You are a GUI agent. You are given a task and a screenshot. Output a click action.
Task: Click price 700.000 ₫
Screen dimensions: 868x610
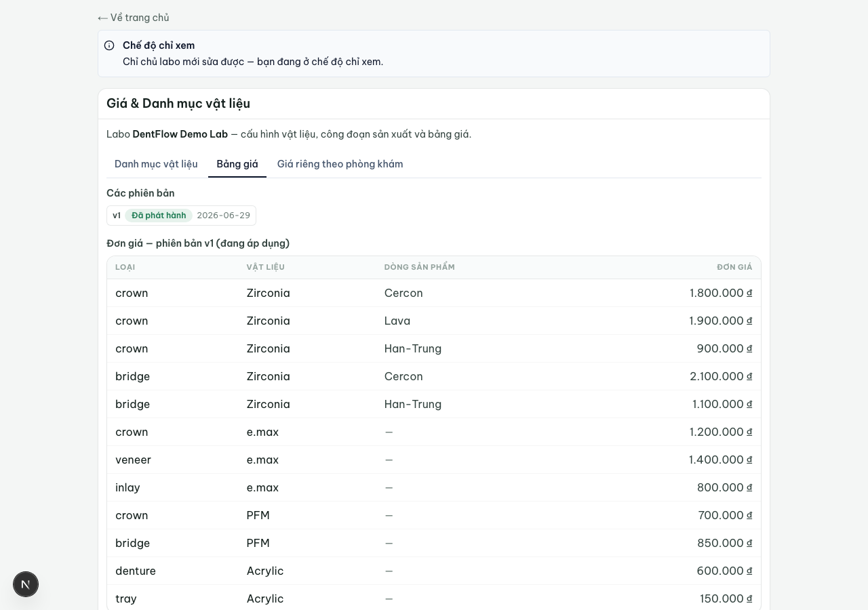725,515
